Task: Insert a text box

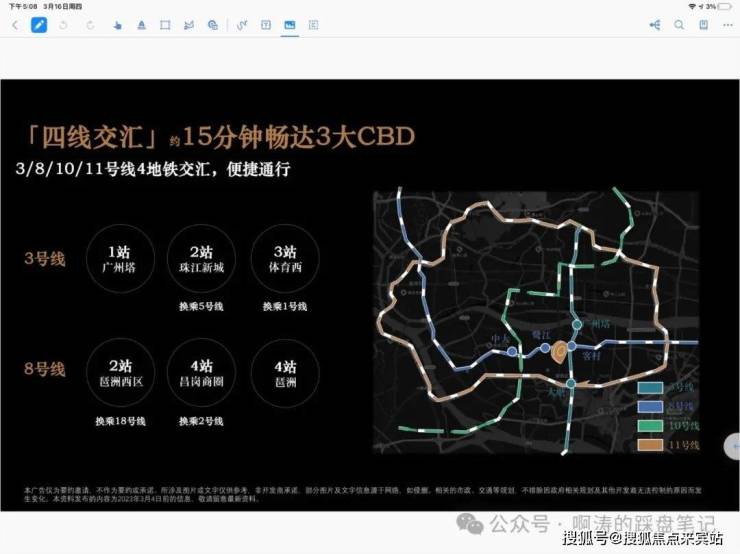Action: [265, 25]
